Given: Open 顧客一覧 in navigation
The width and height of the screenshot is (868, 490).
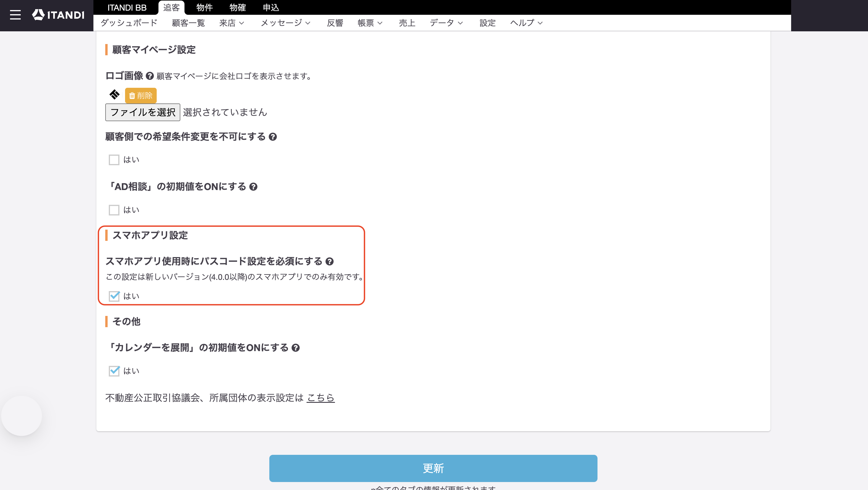Looking at the screenshot, I should 188,23.
